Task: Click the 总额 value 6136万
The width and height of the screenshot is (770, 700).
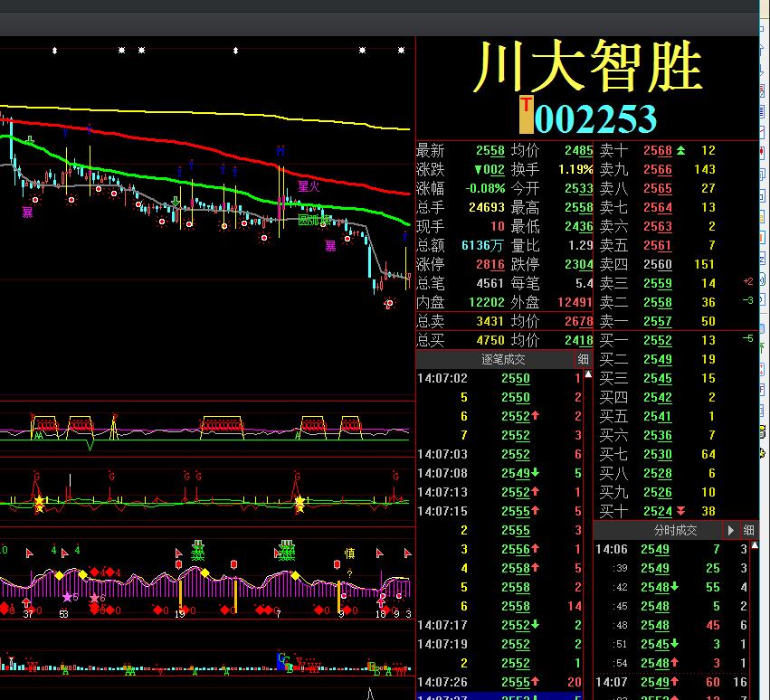Action: click(x=483, y=245)
